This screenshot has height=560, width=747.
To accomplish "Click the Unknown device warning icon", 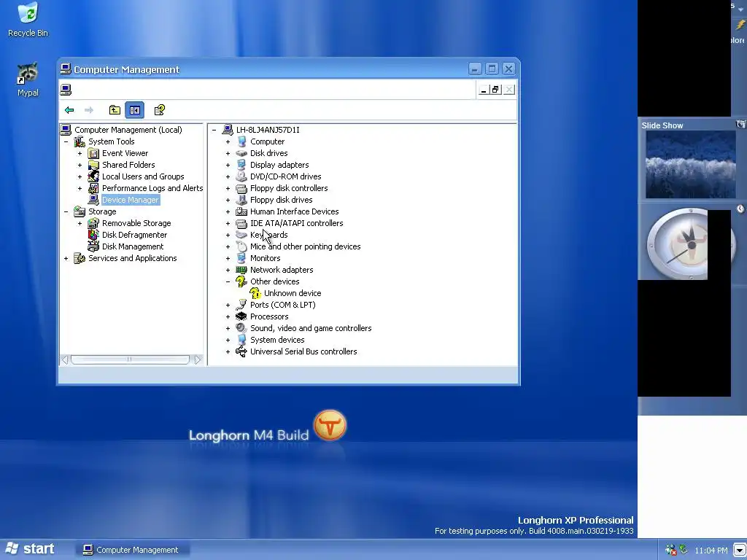I will pos(255,293).
